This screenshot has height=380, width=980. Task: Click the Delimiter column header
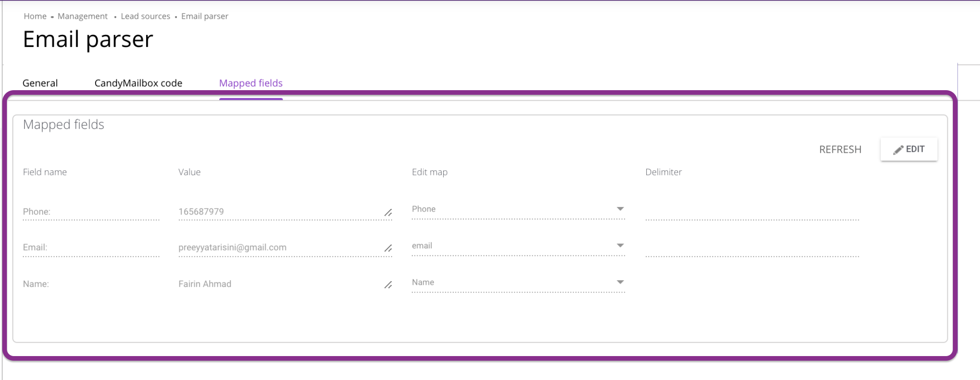click(x=663, y=172)
